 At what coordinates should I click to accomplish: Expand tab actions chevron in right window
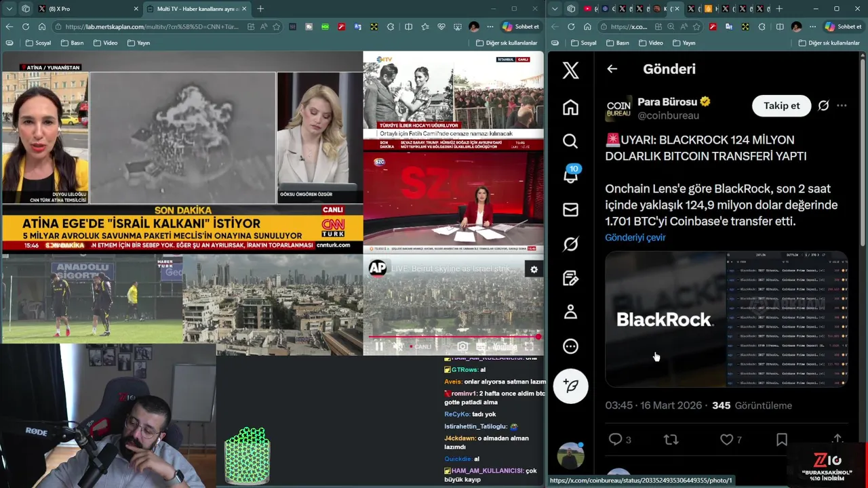(x=555, y=9)
